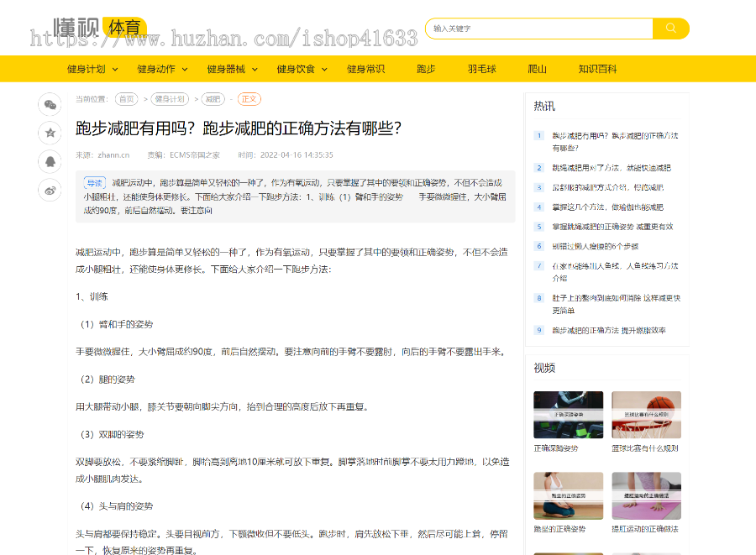Open the 提肛运动的正确做法 video thumbnail
Image resolution: width=756 pixels, height=555 pixels.
click(647, 495)
